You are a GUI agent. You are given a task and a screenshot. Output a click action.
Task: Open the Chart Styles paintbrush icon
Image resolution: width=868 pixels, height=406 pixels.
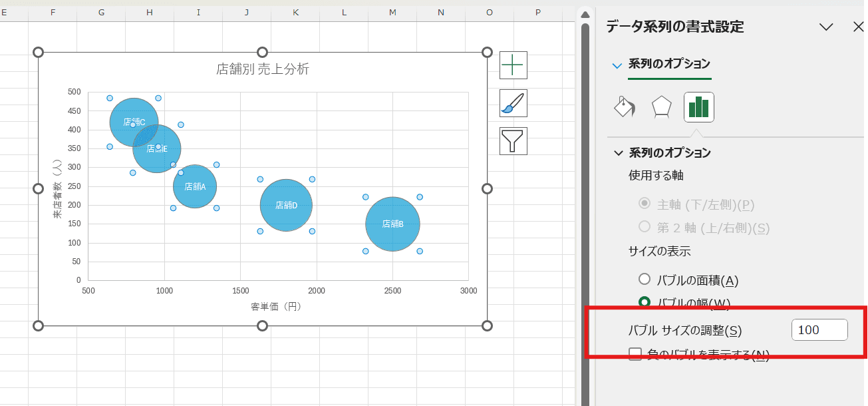pos(513,103)
